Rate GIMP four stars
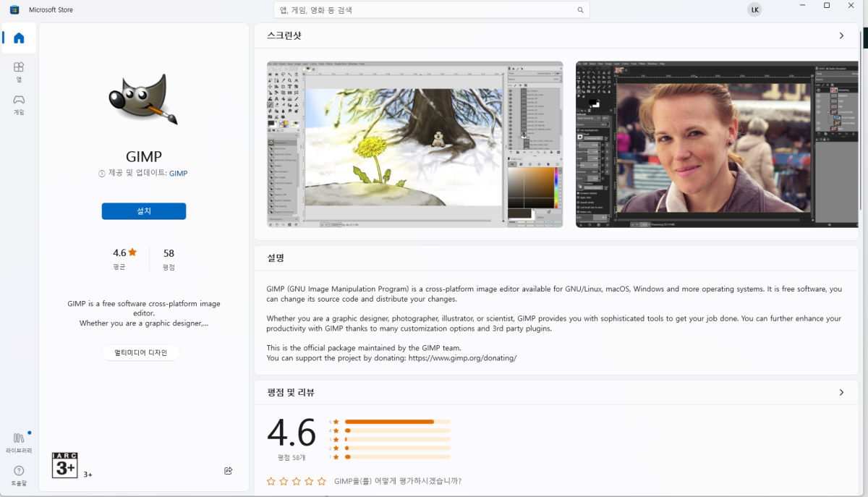 pos(309,481)
